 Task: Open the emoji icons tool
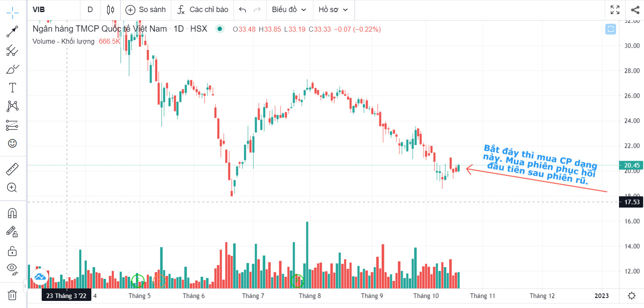(13, 143)
